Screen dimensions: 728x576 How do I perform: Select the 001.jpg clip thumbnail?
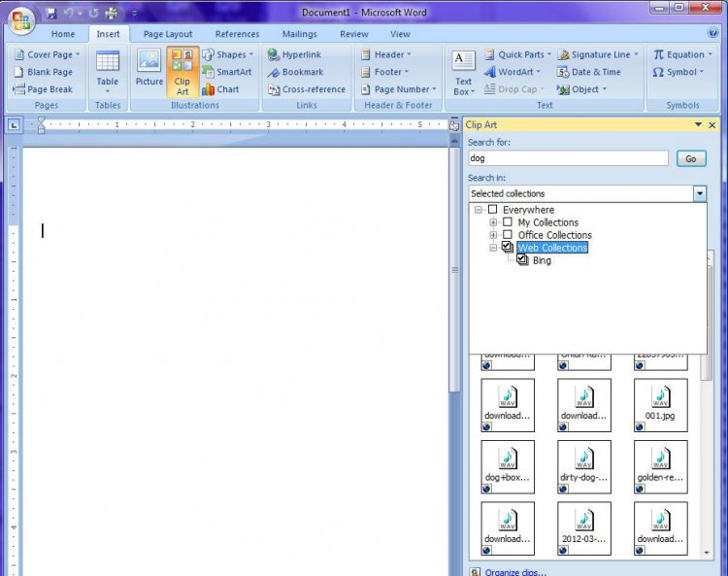(x=660, y=405)
